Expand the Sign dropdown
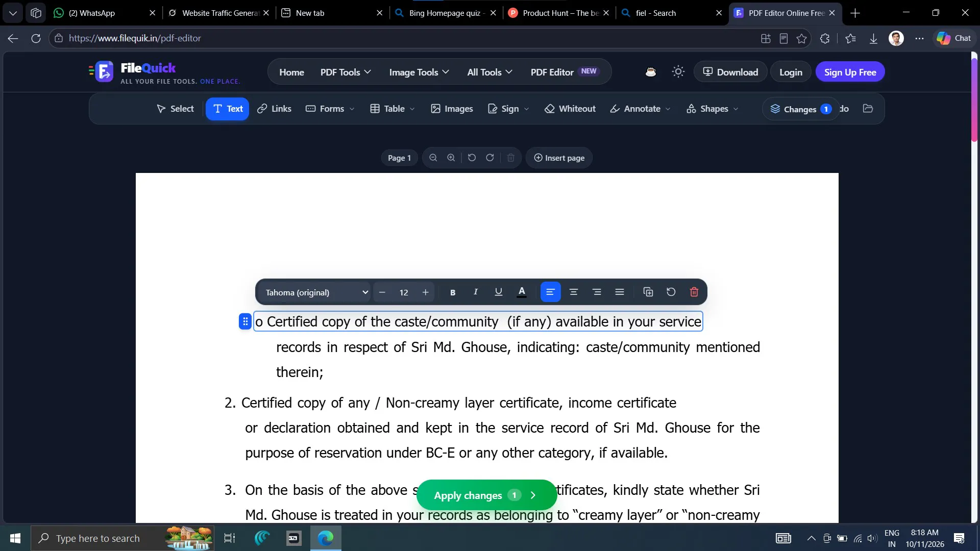 point(508,109)
